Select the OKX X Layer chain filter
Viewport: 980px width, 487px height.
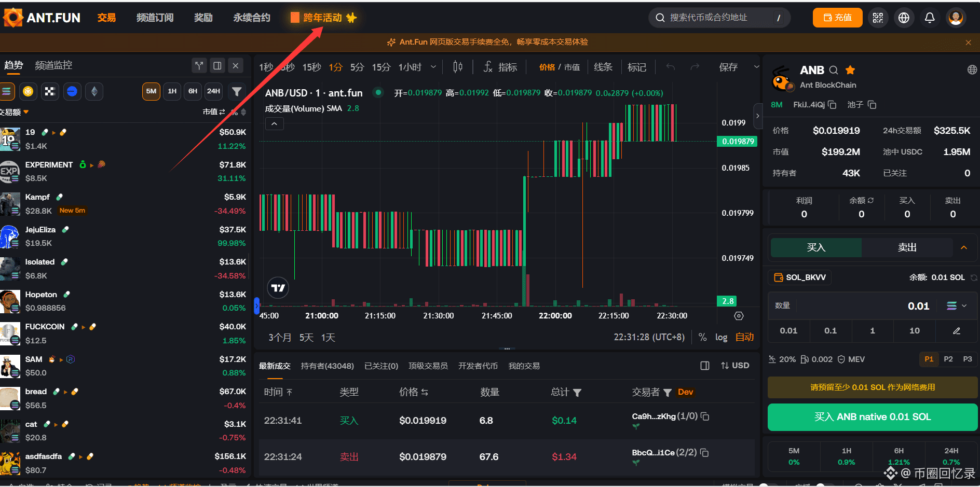50,91
